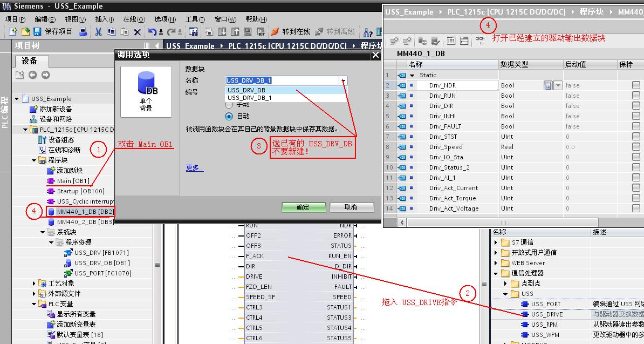The image size is (644, 344).
Task: Click the 取消 button in dialog
Action: [352, 207]
